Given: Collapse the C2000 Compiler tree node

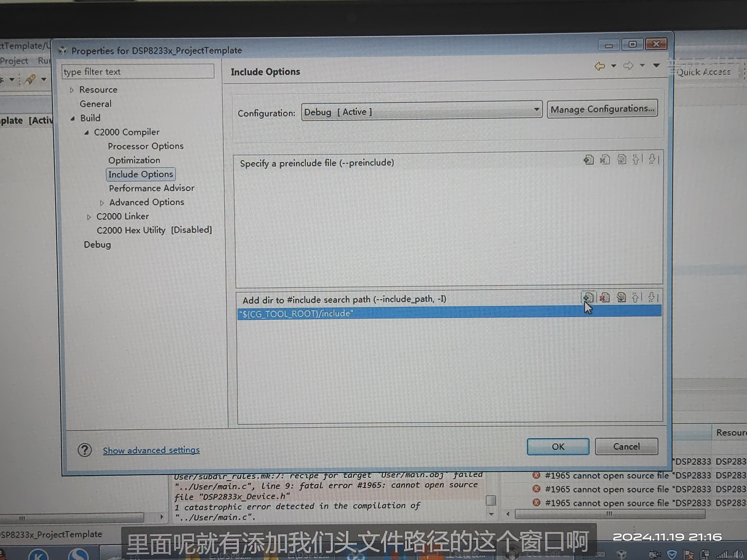Looking at the screenshot, I should coord(86,133).
